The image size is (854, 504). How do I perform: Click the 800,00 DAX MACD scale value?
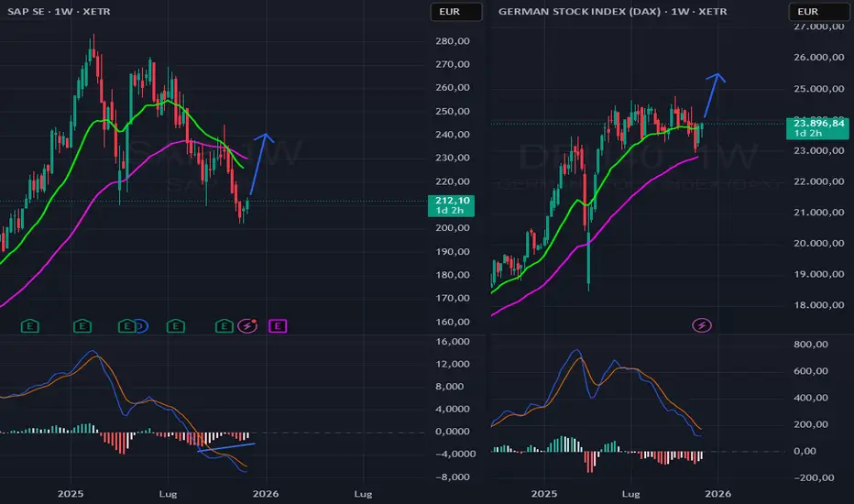(x=811, y=345)
